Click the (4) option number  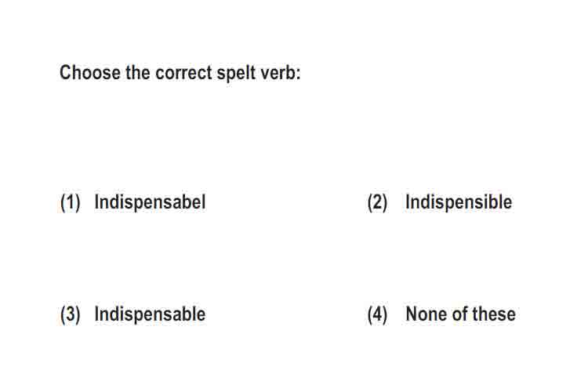click(377, 314)
